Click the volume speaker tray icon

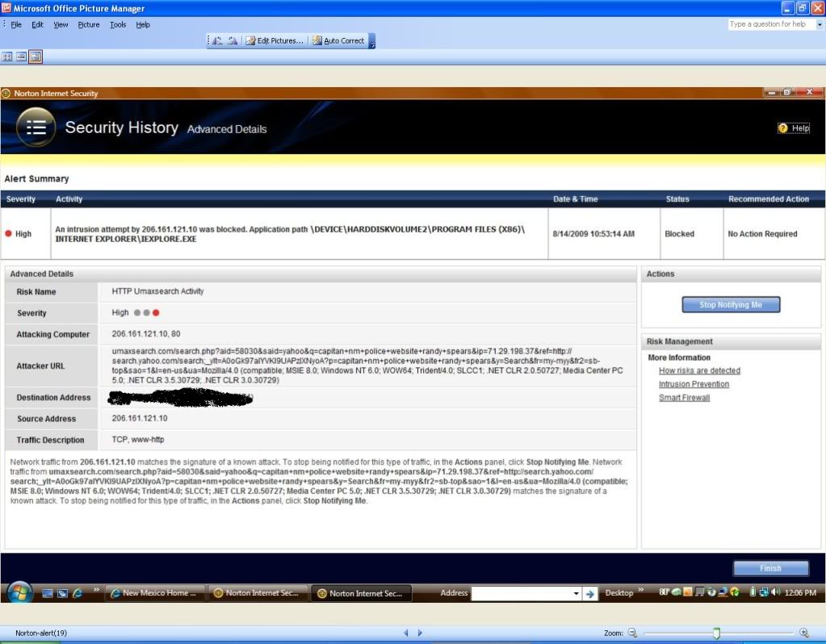point(775,592)
